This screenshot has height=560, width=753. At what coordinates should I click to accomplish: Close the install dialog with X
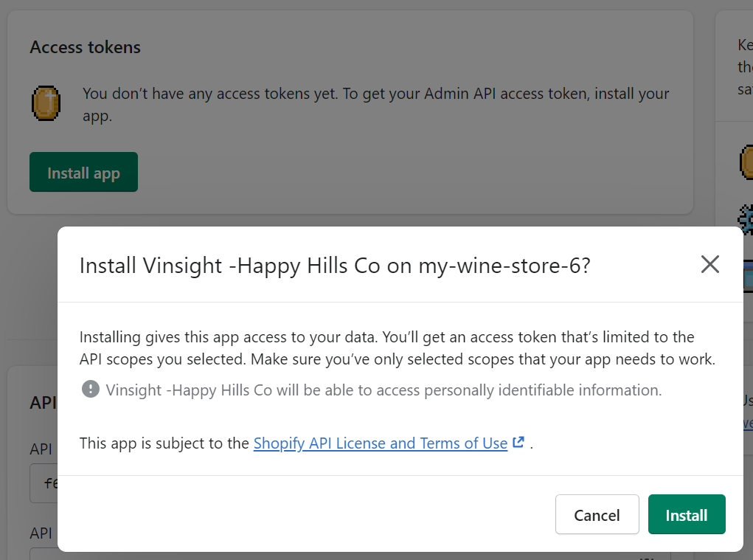709,264
